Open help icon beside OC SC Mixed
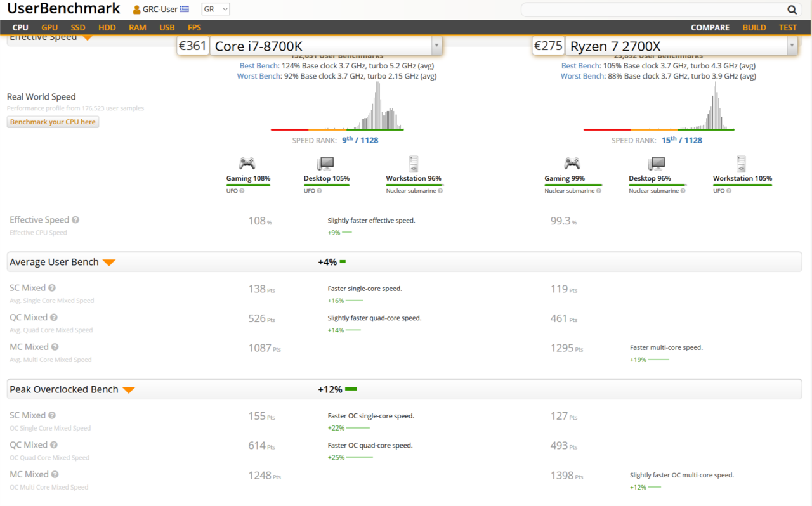 click(52, 415)
